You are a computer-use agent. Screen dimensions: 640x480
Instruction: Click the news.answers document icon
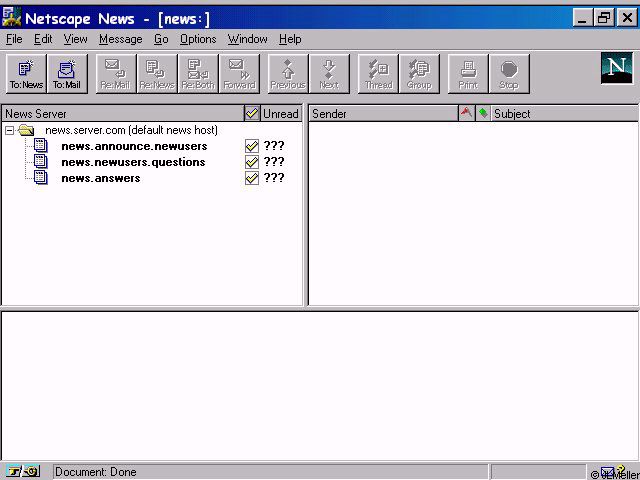point(40,178)
